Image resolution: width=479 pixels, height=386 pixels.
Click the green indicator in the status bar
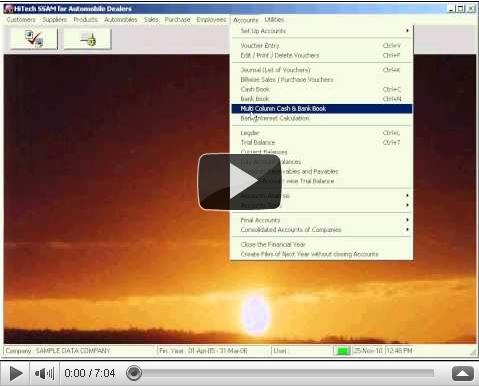[x=342, y=351]
